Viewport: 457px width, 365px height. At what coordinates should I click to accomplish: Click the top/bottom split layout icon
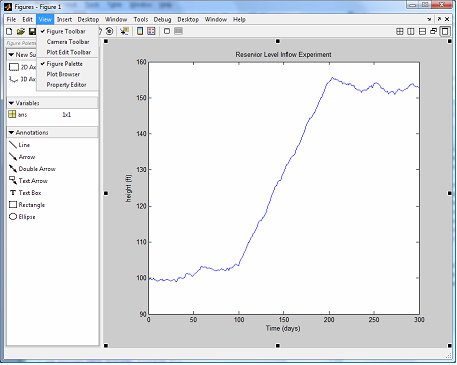point(422,31)
